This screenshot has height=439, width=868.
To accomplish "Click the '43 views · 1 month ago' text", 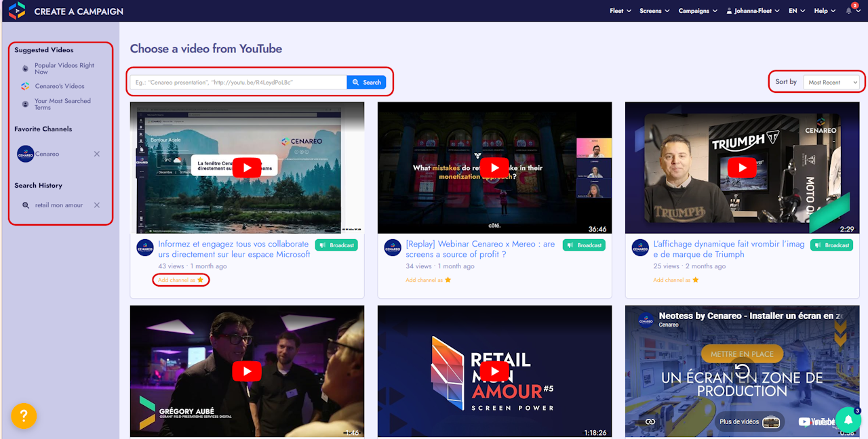I will coord(193,266).
